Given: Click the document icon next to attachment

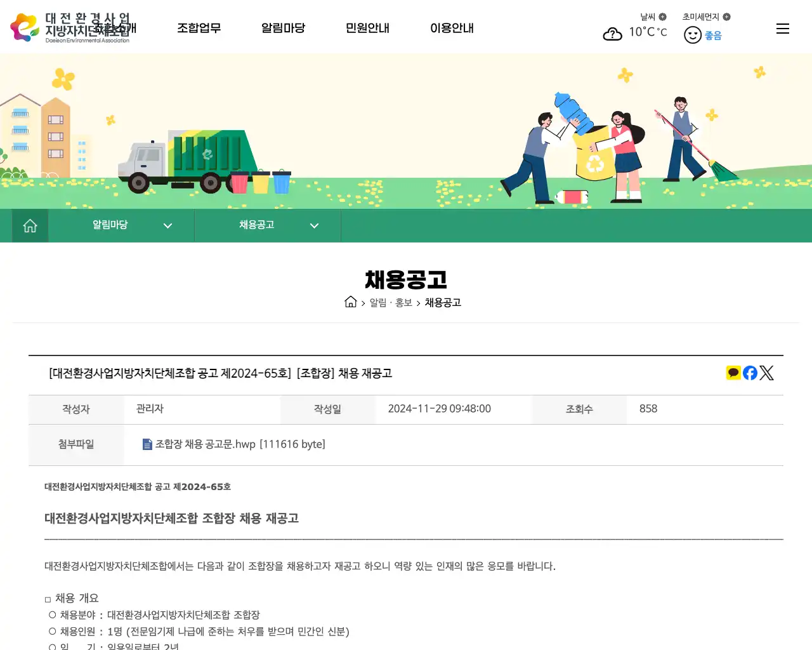Looking at the screenshot, I should pos(147,444).
